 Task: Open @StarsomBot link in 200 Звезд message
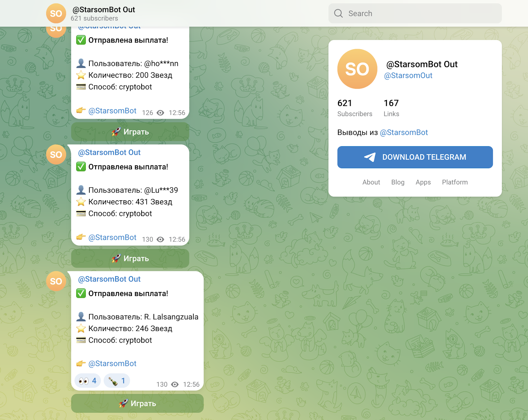tap(112, 111)
